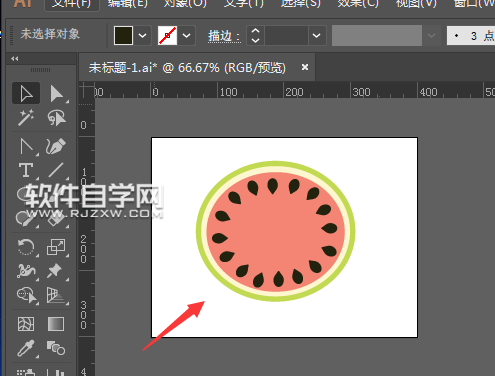Open the 选择(S) menu
This screenshot has height=376, width=495.
(x=300, y=3)
